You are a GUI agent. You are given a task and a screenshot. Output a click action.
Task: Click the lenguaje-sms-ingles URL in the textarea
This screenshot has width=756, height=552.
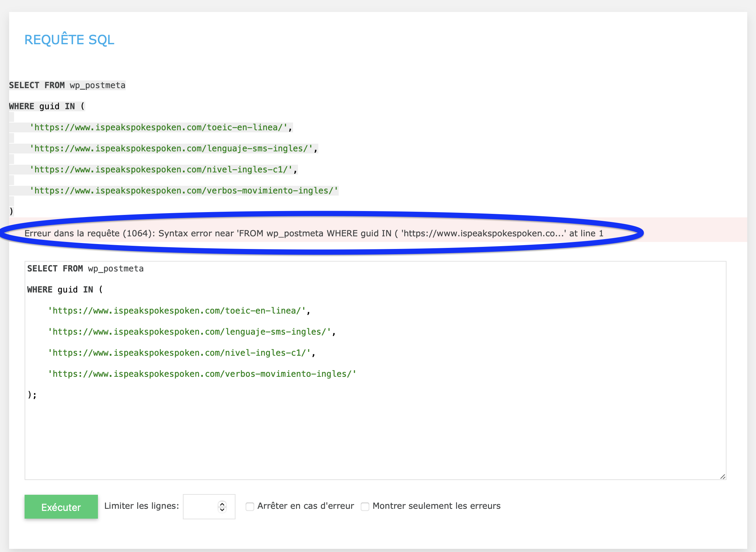pyautogui.click(x=190, y=332)
